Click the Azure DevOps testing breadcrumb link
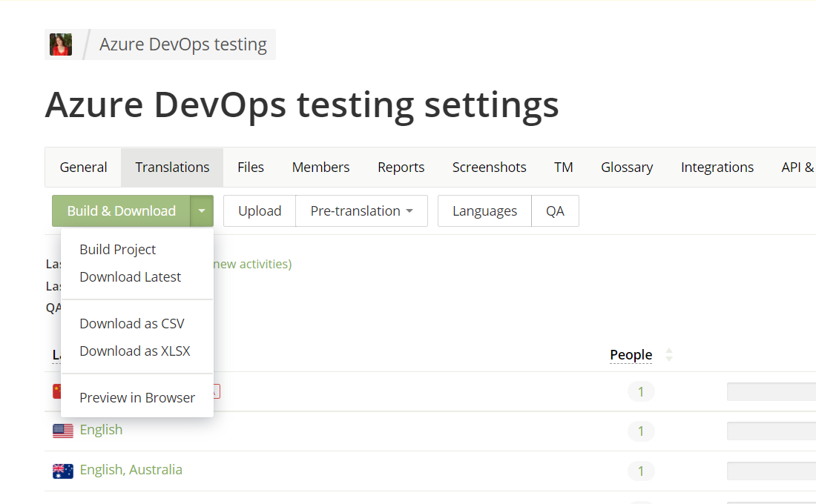The width and height of the screenshot is (816, 504). point(183,44)
